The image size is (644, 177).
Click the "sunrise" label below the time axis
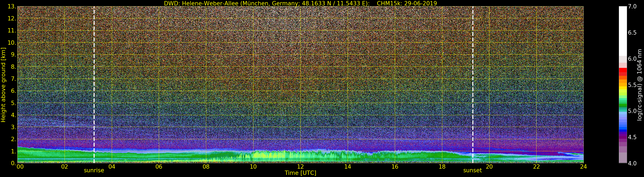(94, 171)
